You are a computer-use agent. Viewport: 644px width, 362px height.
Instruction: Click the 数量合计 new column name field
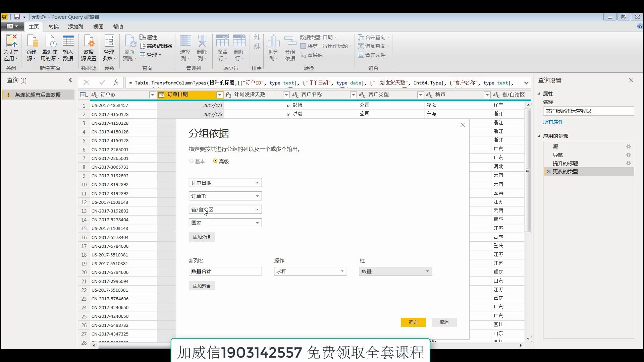point(225,271)
